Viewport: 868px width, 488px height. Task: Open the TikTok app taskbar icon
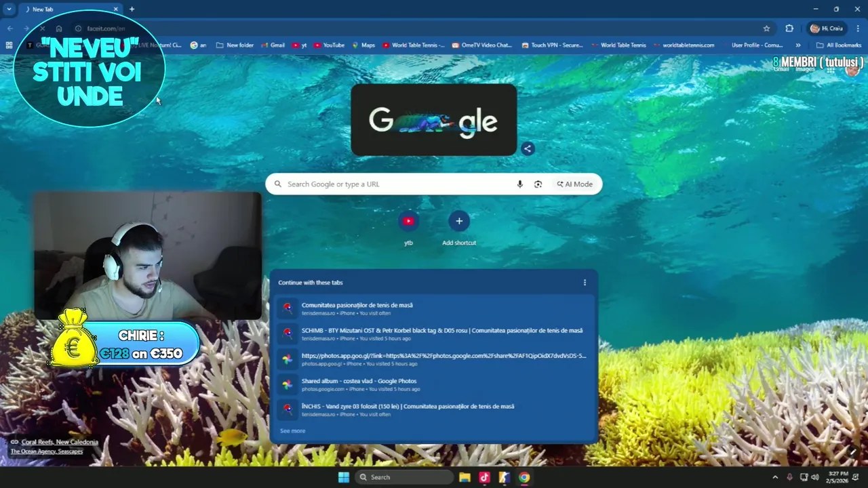click(x=484, y=477)
